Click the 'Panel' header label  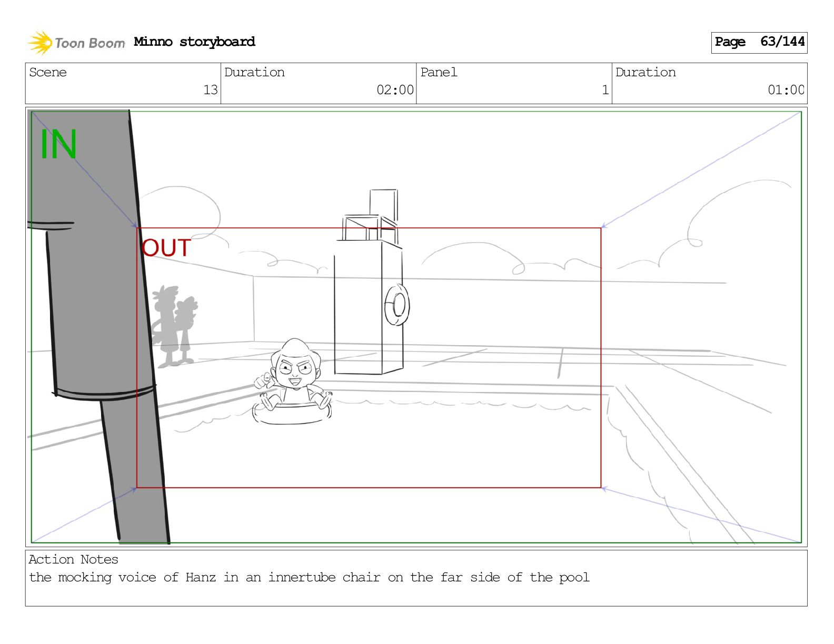439,72
